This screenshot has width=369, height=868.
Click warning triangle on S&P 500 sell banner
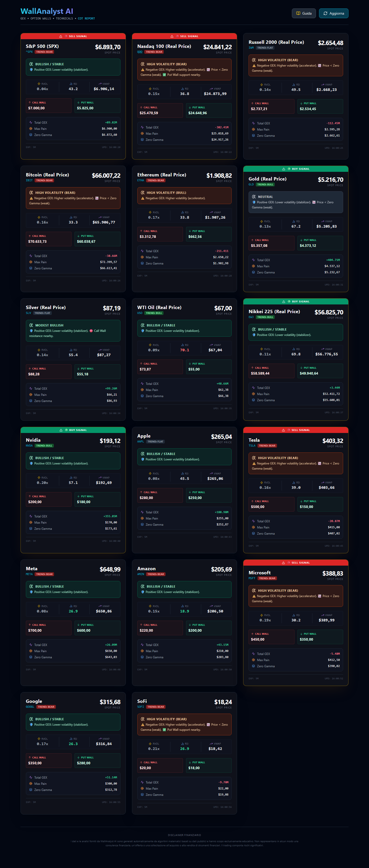pyautogui.click(x=61, y=36)
